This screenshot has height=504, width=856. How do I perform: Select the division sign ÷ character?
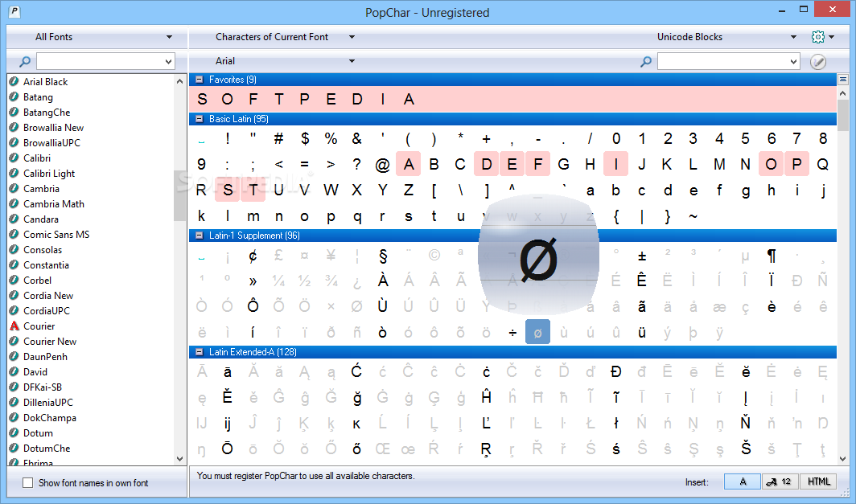pyautogui.click(x=512, y=332)
